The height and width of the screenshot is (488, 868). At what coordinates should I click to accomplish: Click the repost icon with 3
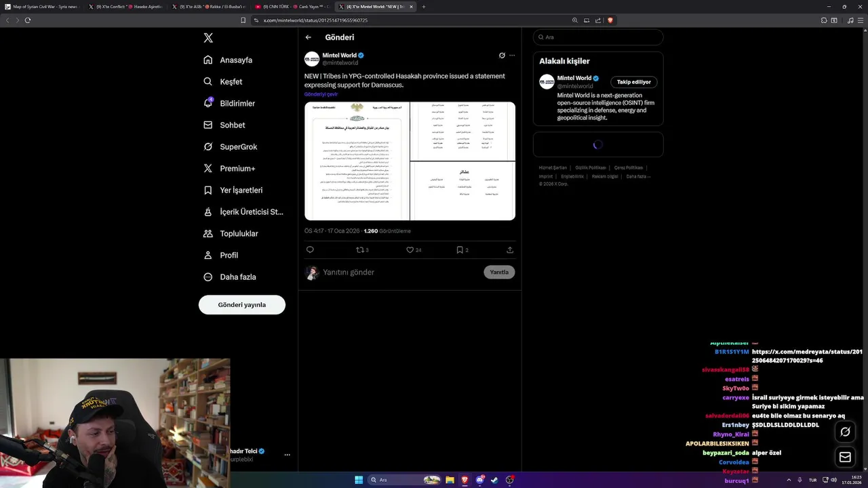pos(362,249)
